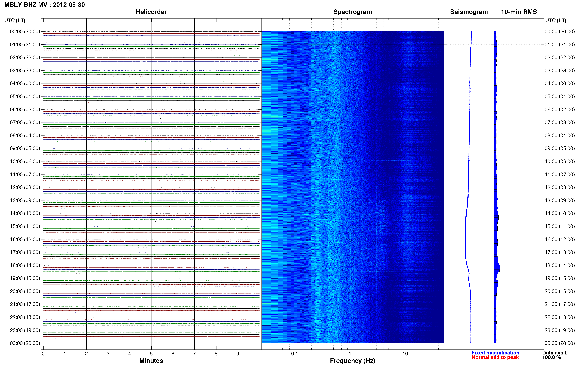Click the 'Seismogram' panel heading
The image size is (588, 368).
(x=469, y=12)
